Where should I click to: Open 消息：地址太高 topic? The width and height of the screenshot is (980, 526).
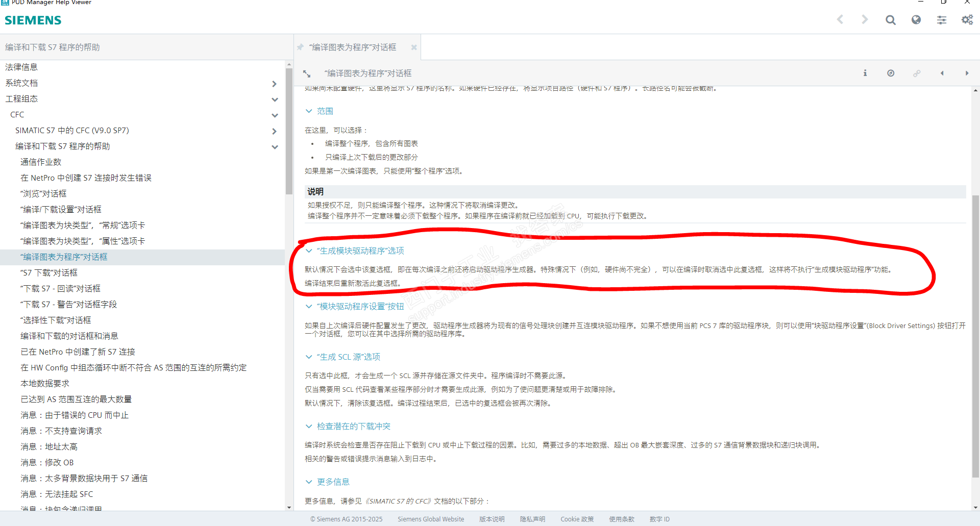point(49,446)
